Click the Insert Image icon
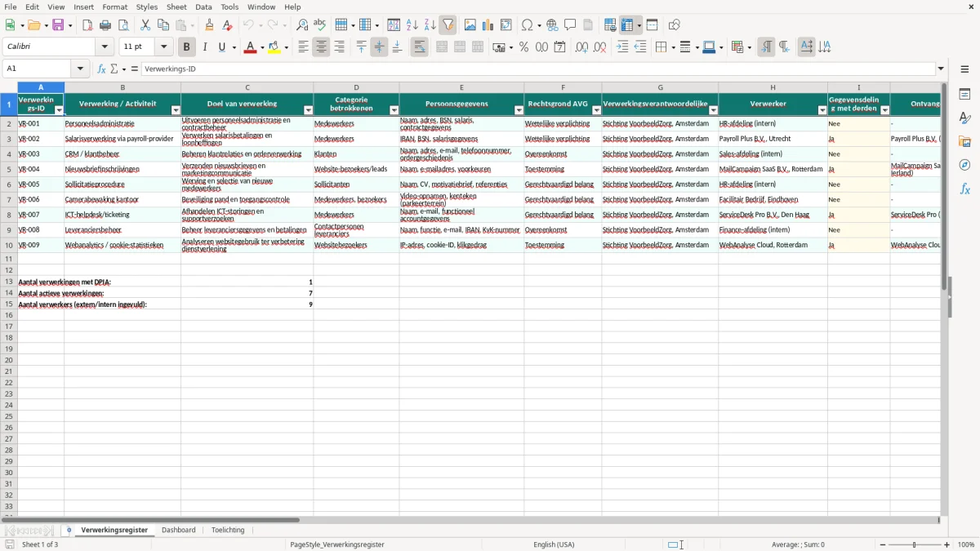This screenshot has width=980, height=551. click(x=470, y=25)
